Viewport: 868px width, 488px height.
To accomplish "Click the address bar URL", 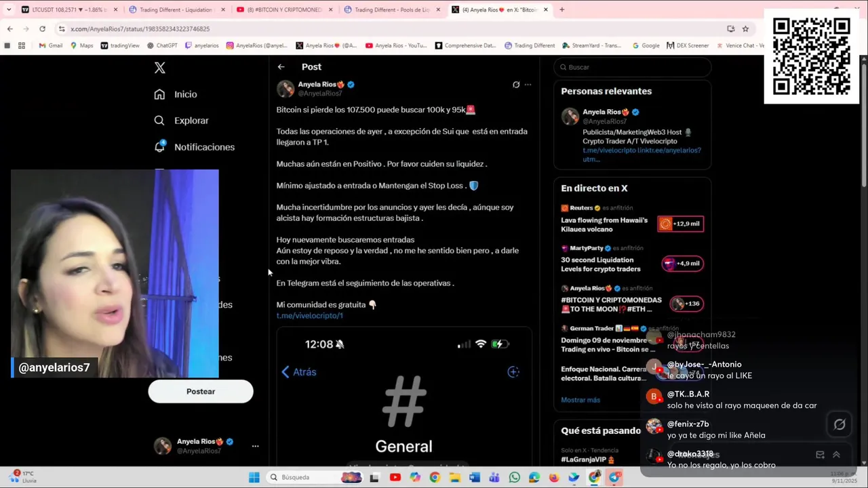I will tap(140, 29).
